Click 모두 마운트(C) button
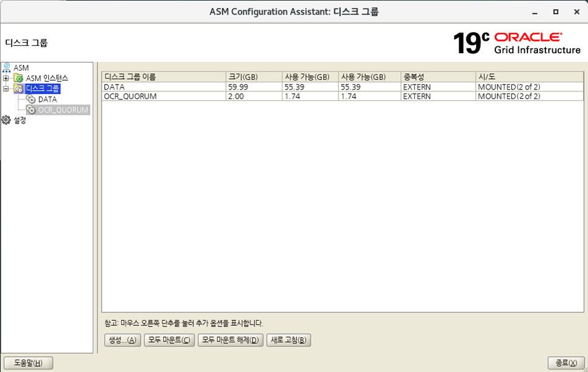The width and height of the screenshot is (588, 372). point(169,340)
